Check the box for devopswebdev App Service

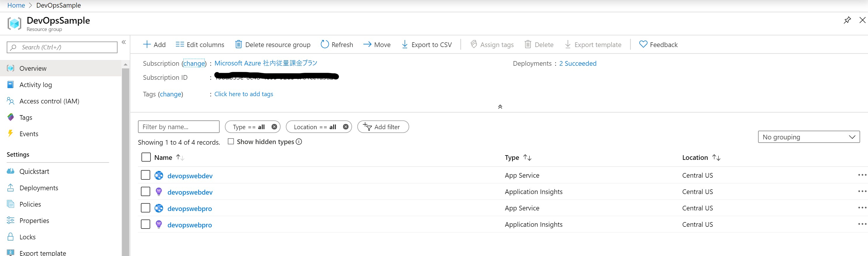146,175
